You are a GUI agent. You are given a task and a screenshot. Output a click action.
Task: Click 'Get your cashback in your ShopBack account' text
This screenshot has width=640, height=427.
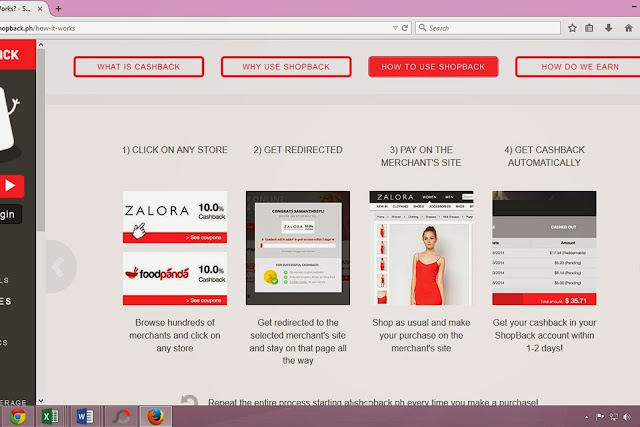544,335
